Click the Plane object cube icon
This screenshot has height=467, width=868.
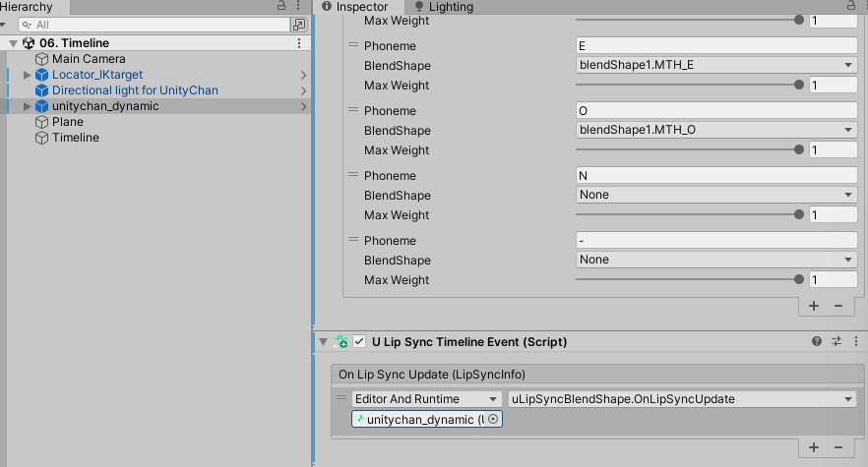[41, 122]
